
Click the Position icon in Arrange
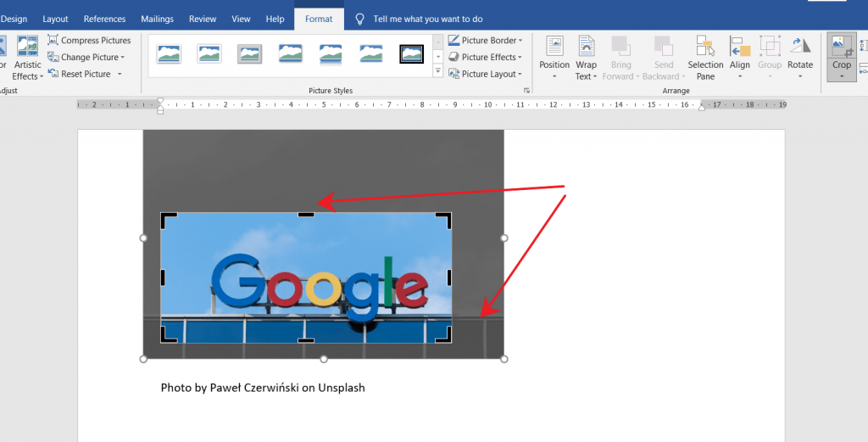point(554,48)
